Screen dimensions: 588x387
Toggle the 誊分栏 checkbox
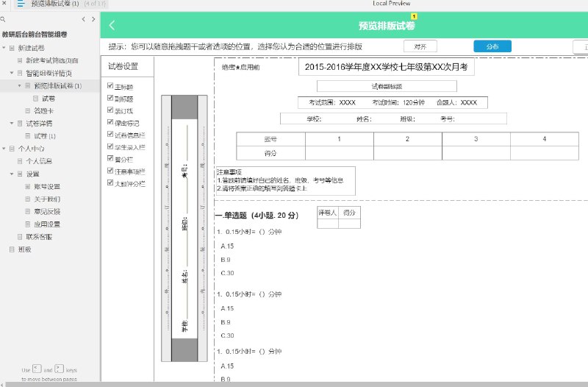(110, 158)
